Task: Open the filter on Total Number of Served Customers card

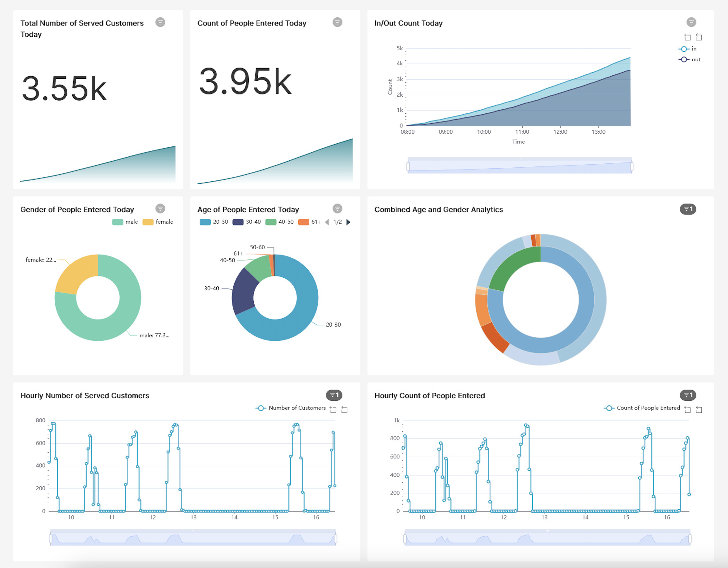Action: pyautogui.click(x=161, y=22)
